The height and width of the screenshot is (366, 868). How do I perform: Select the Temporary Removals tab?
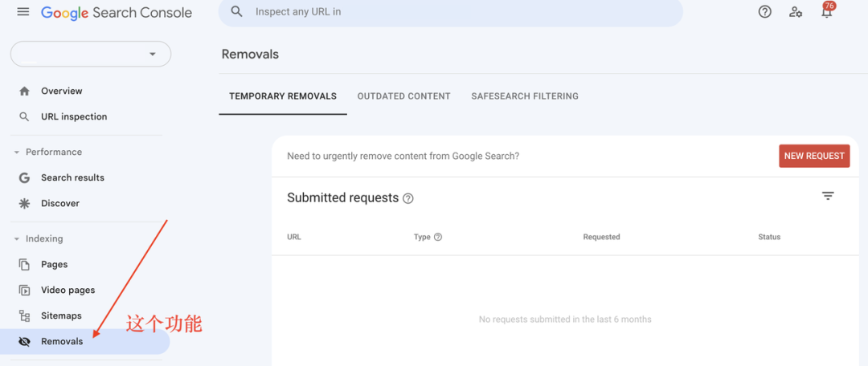[x=283, y=96]
